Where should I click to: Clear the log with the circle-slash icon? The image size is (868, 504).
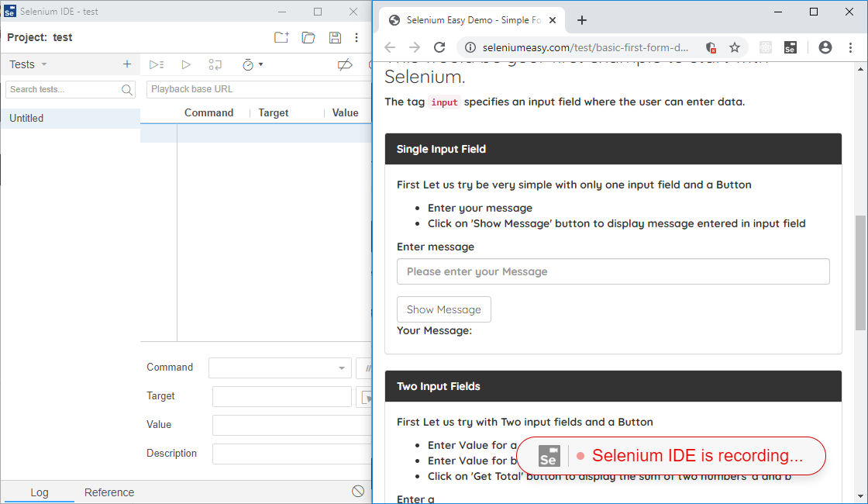click(x=357, y=491)
